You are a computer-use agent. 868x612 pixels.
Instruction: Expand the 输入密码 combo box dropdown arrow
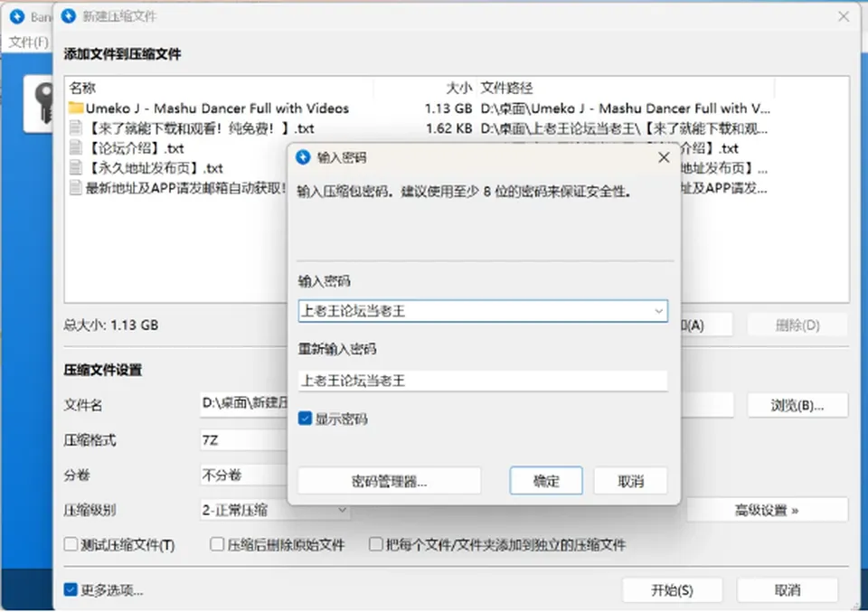[658, 311]
